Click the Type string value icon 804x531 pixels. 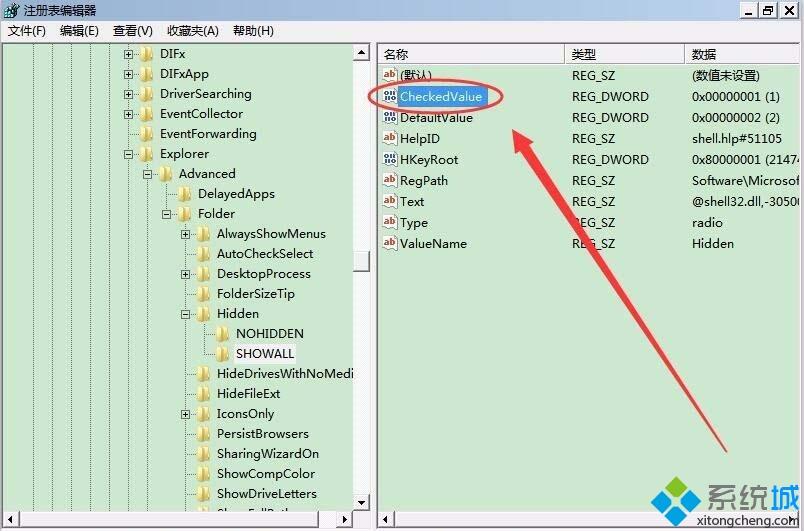click(390, 222)
